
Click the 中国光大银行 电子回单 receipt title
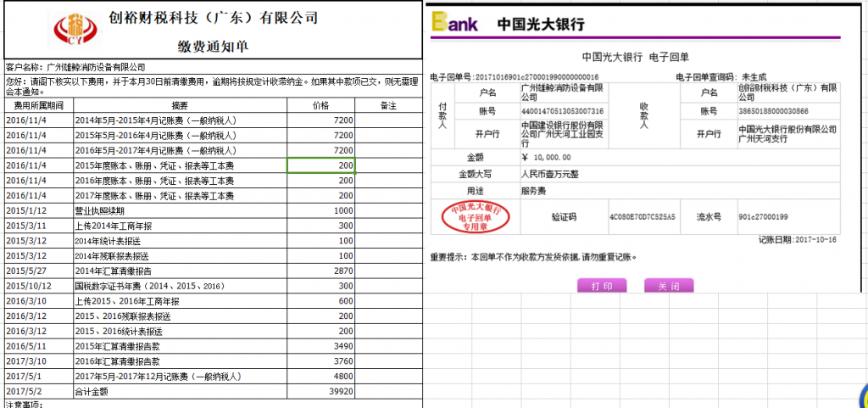click(636, 57)
